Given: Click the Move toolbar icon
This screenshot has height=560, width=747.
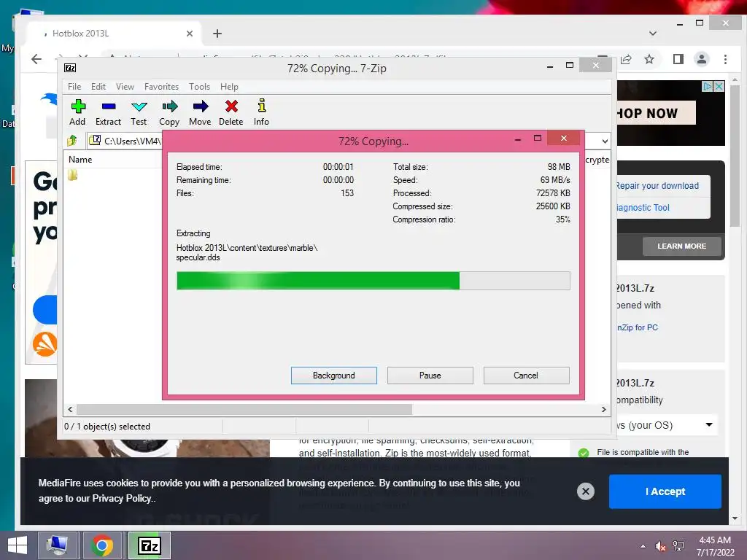Looking at the screenshot, I should coord(200,112).
